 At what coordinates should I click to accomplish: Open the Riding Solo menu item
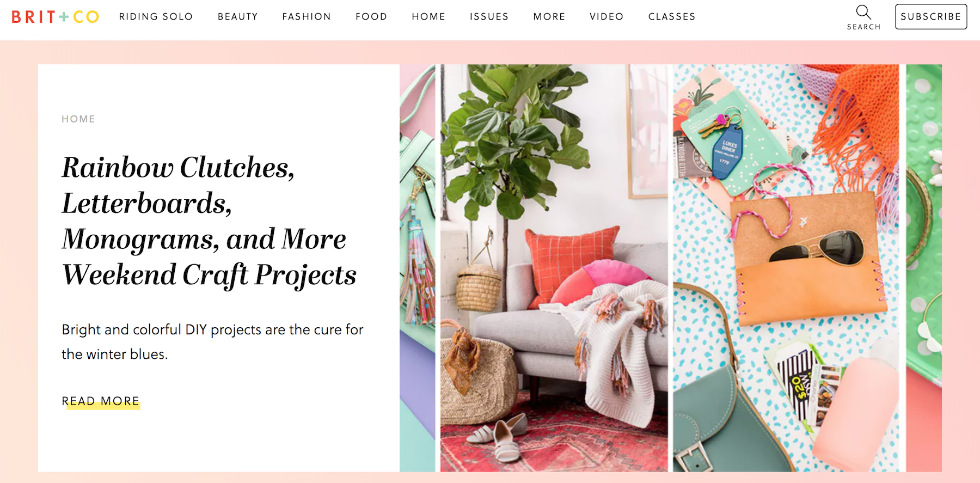(156, 17)
